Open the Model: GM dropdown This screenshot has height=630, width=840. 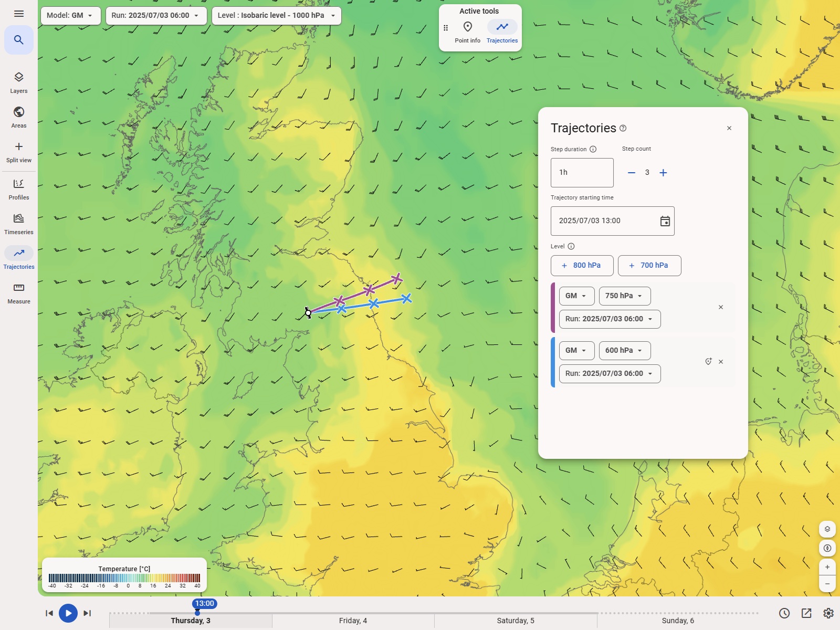pos(70,16)
